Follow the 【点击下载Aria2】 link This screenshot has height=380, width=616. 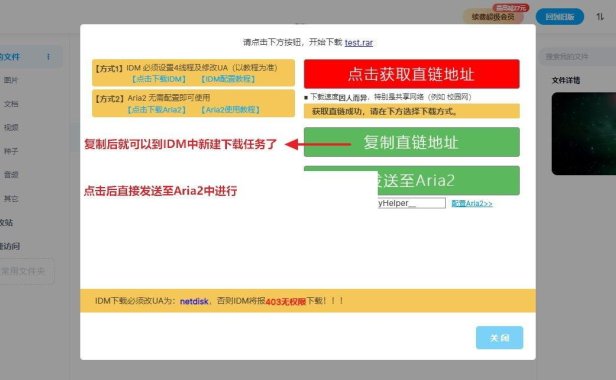(156, 110)
